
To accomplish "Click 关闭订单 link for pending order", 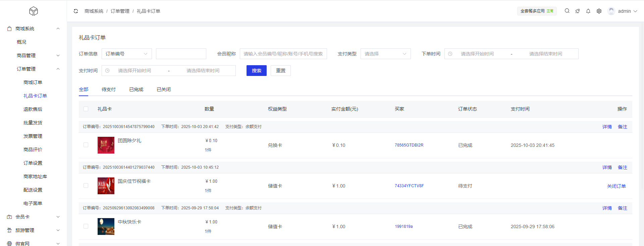I will click(616, 186).
